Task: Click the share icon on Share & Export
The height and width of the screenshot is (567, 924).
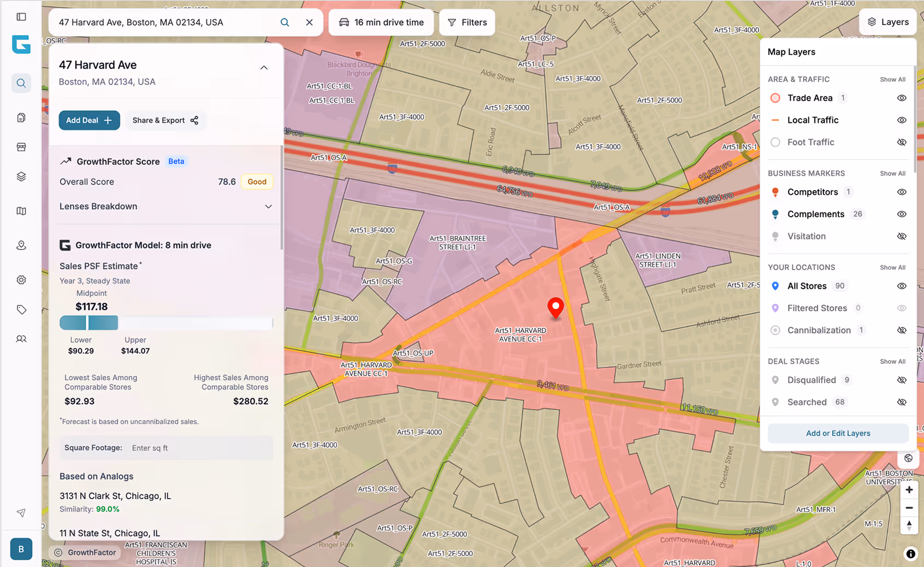Action: coord(194,120)
